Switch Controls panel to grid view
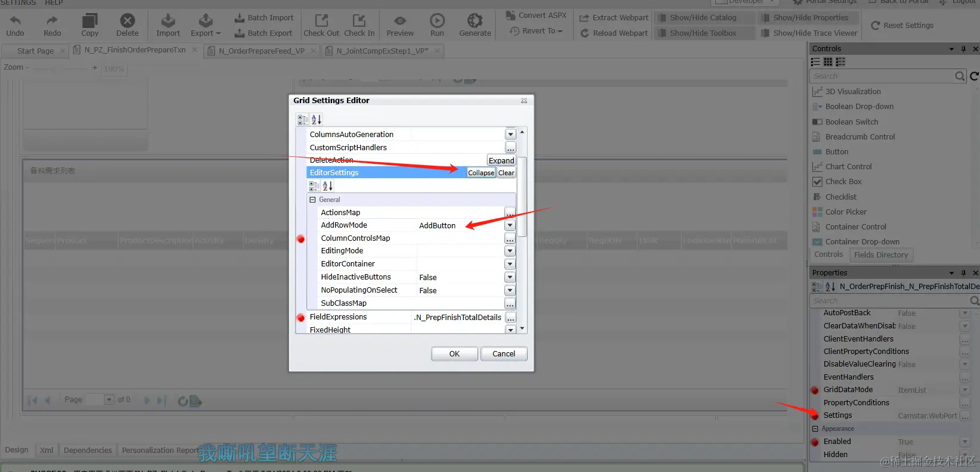 828,62
